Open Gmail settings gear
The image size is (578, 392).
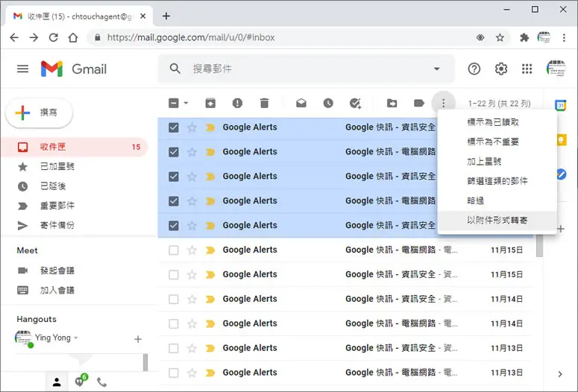click(501, 69)
